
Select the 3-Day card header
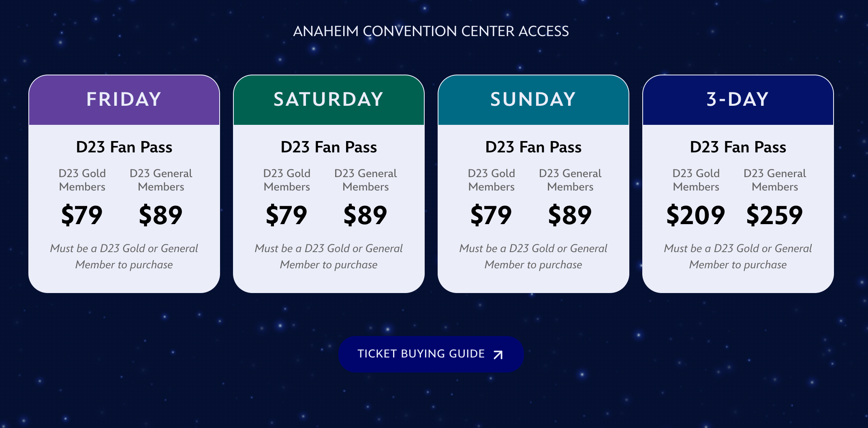click(x=738, y=100)
